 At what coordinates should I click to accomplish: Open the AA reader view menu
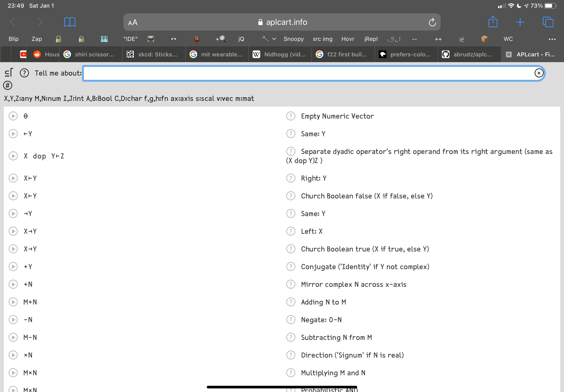133,23
